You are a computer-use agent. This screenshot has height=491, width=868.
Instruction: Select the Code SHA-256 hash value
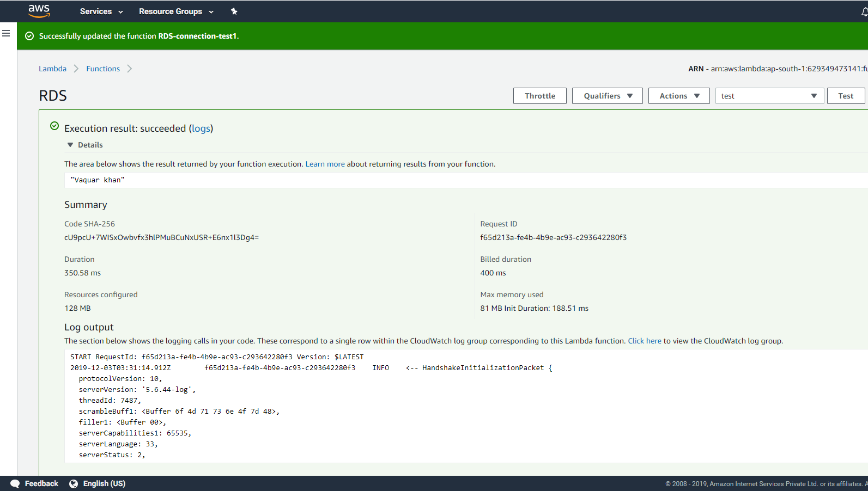click(162, 237)
